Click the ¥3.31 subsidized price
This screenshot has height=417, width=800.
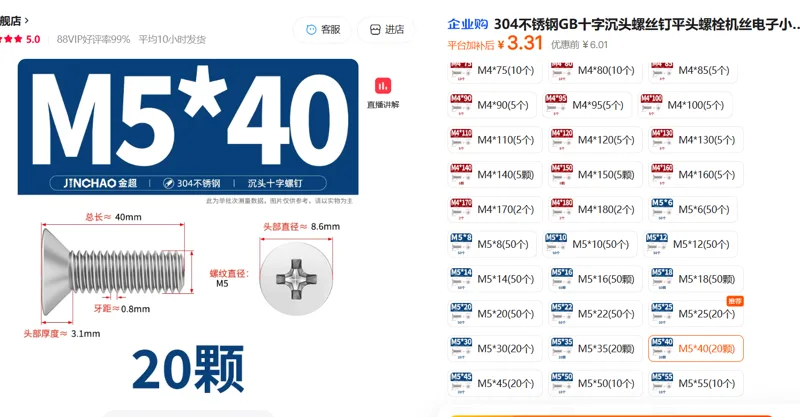[520, 43]
